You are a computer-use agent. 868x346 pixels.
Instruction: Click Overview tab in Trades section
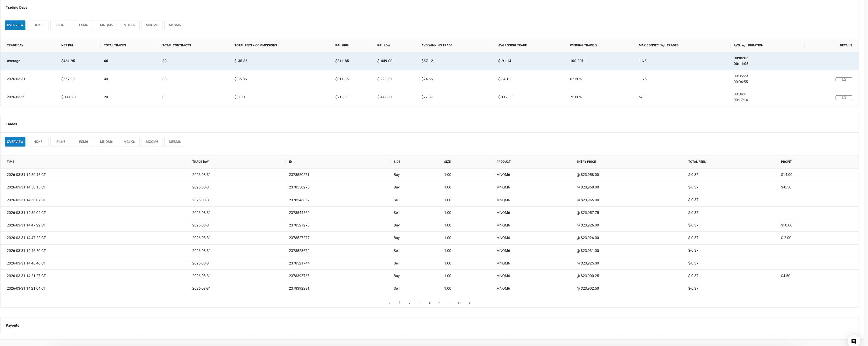[x=15, y=142]
